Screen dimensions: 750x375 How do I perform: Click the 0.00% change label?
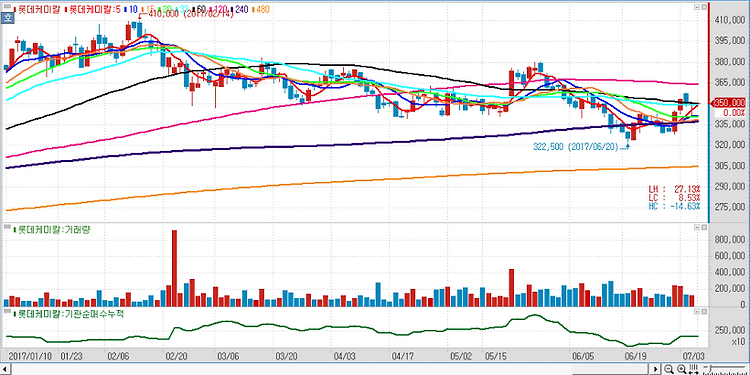733,112
